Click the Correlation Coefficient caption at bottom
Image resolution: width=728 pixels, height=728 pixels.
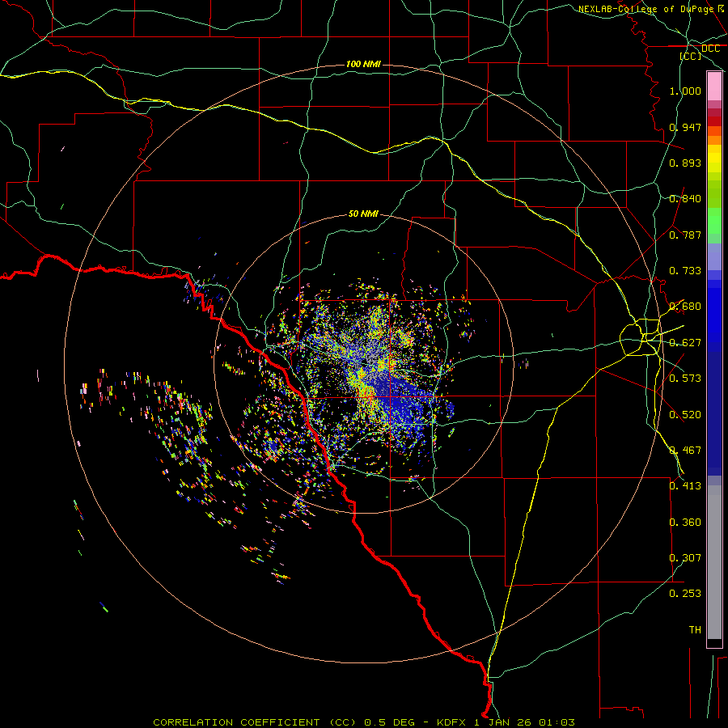pyautogui.click(x=364, y=722)
